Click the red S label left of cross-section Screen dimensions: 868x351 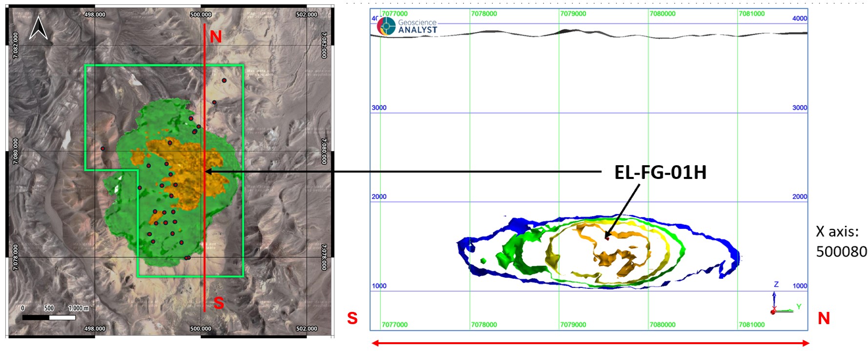coord(352,318)
